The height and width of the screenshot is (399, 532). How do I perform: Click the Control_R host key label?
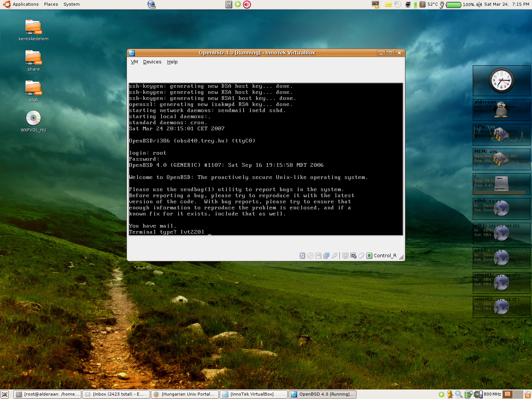(385, 256)
